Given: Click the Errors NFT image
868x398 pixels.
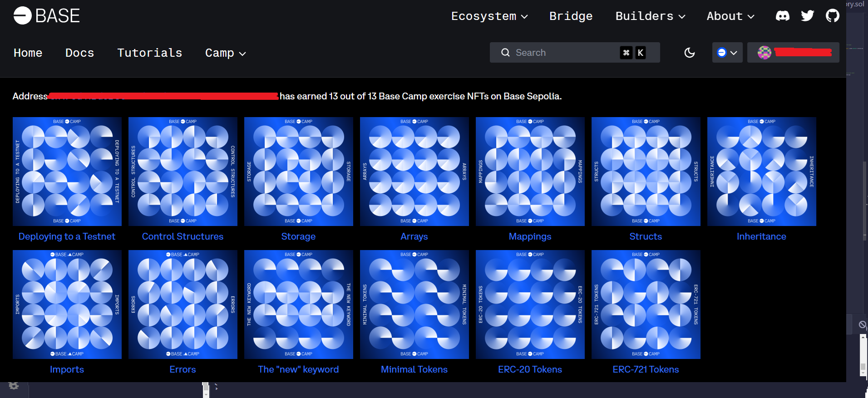Looking at the screenshot, I should click(x=183, y=305).
